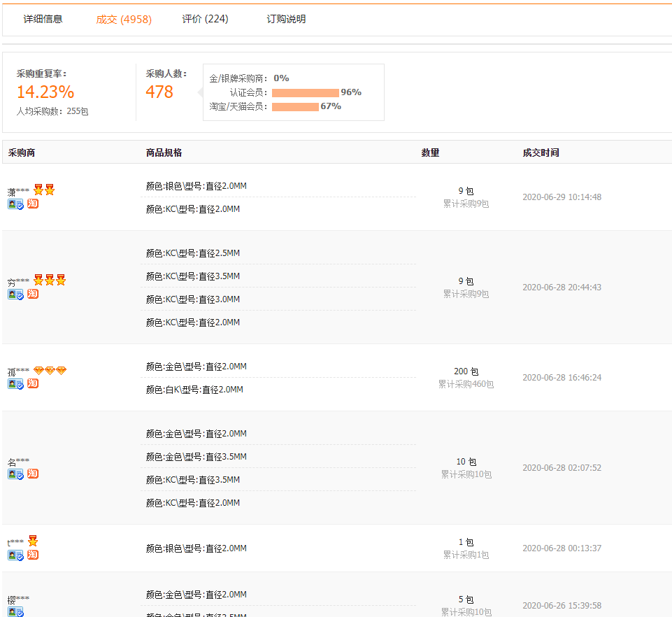
Task: Click the Taobao badge next to buyer t***
Action: 32,555
